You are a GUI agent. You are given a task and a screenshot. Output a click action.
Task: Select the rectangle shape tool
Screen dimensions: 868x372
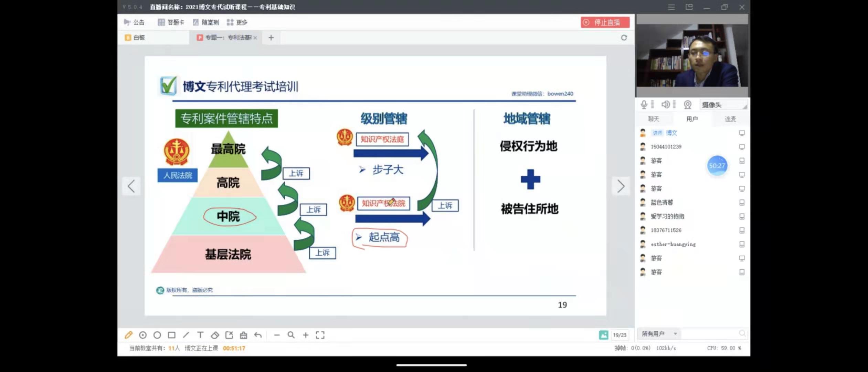pyautogui.click(x=171, y=335)
